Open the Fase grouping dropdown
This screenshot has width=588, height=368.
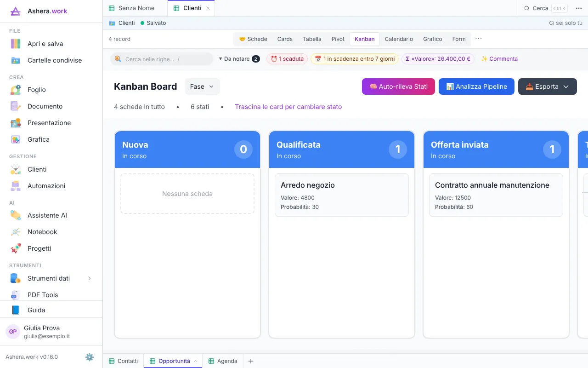(x=203, y=86)
